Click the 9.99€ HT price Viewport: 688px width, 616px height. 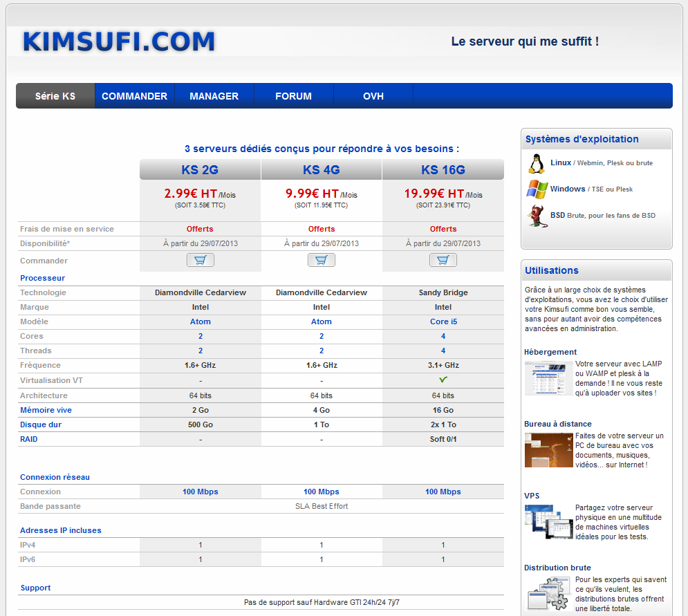(312, 194)
